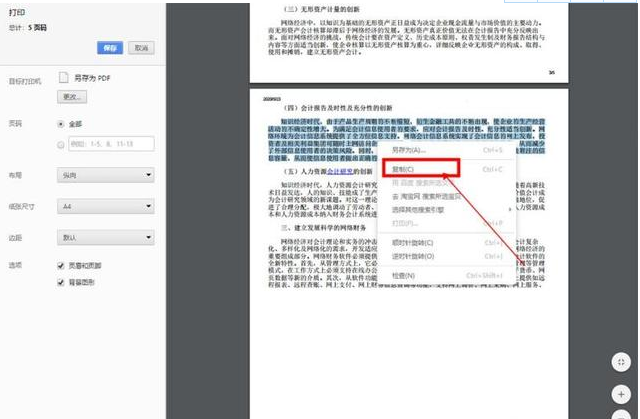Open the 边距 margins dropdown showing 默认

(106, 237)
